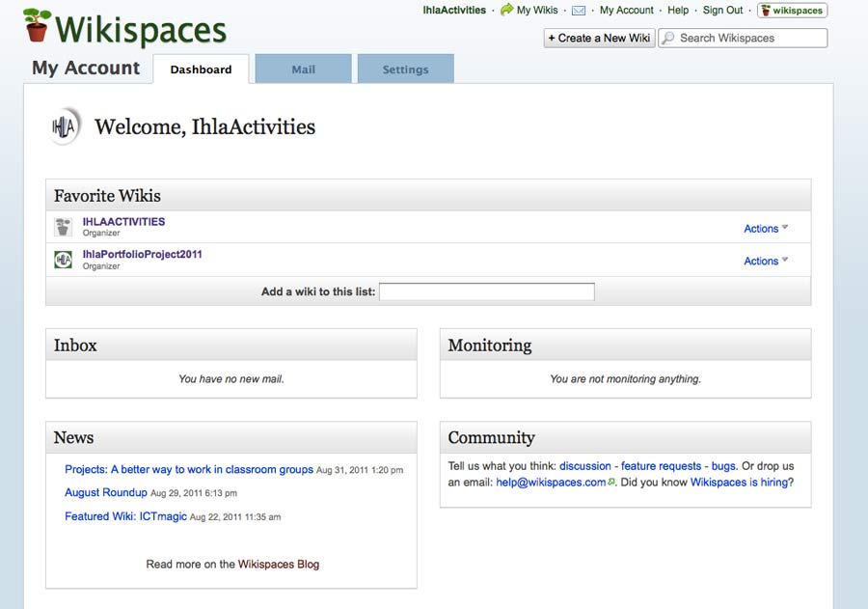Image resolution: width=868 pixels, height=609 pixels.
Task: Open mail via the envelope icon
Action: click(579, 11)
